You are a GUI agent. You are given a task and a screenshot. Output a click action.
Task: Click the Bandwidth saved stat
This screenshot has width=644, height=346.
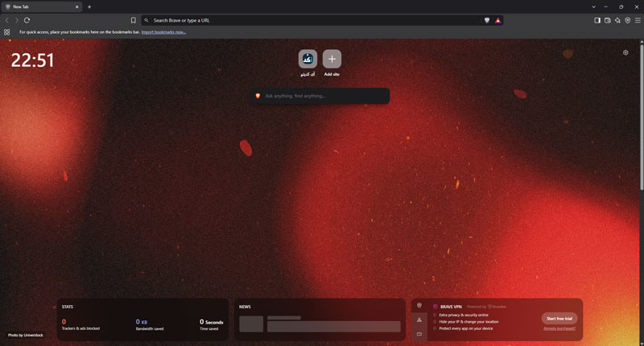tap(150, 324)
